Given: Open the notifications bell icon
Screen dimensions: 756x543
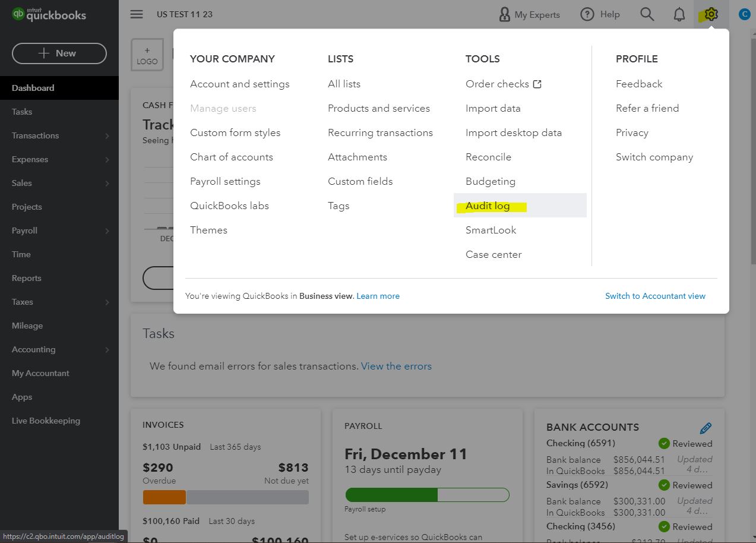Looking at the screenshot, I should pyautogui.click(x=679, y=14).
